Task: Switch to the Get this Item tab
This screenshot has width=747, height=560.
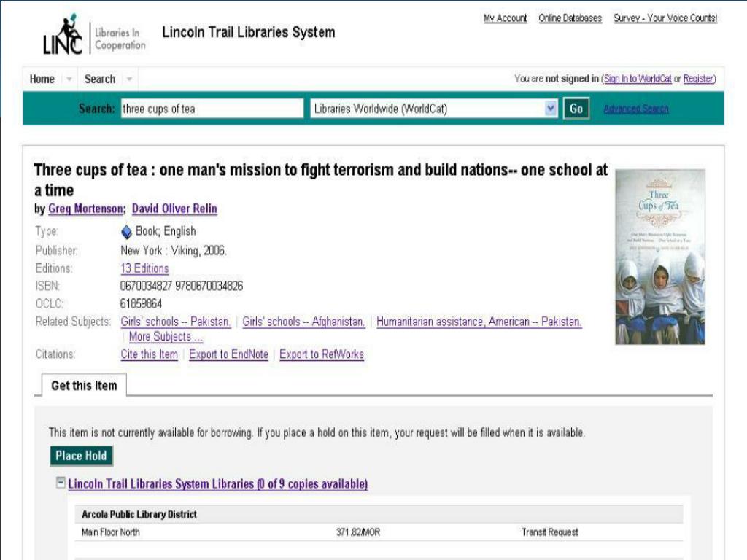Action: click(x=84, y=385)
